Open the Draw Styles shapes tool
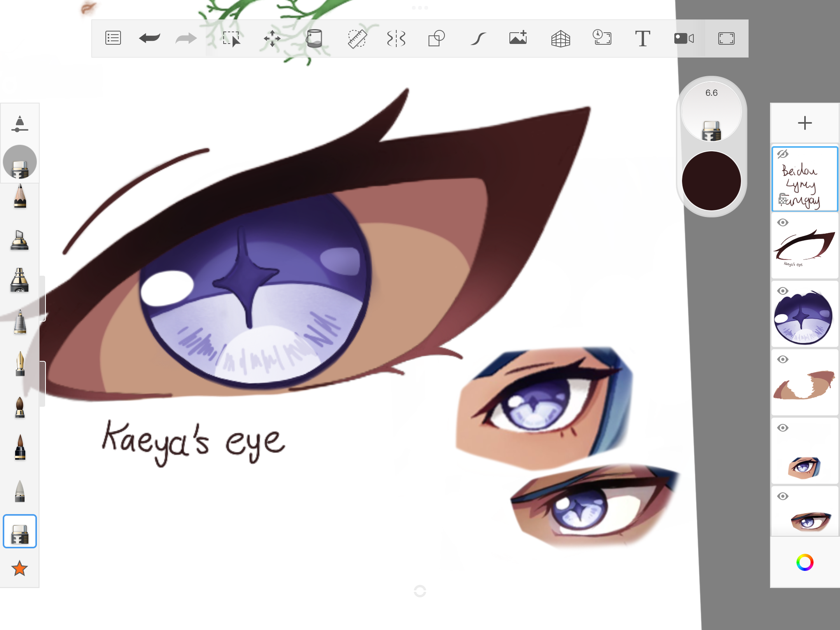Screen dimensions: 840x630 (436, 38)
